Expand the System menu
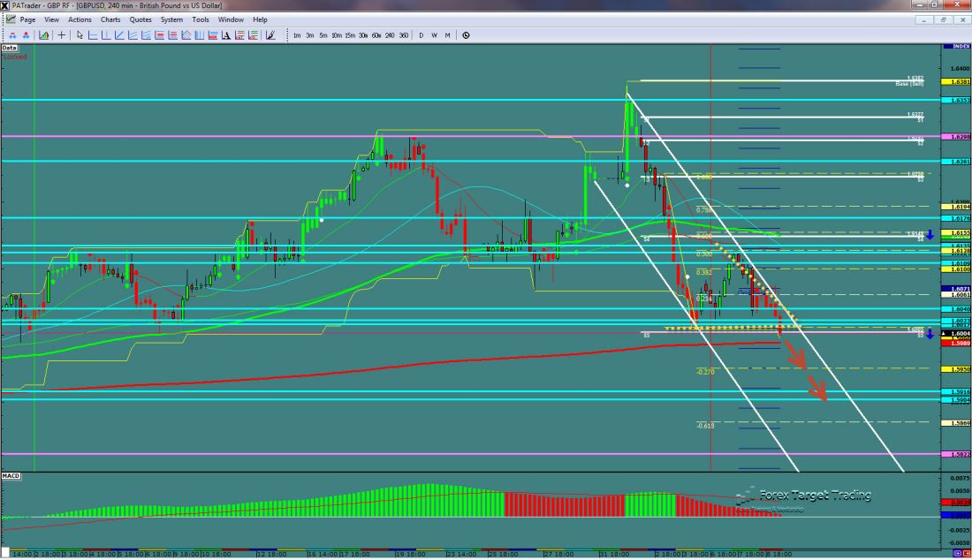This screenshot has width=972, height=560. (171, 19)
